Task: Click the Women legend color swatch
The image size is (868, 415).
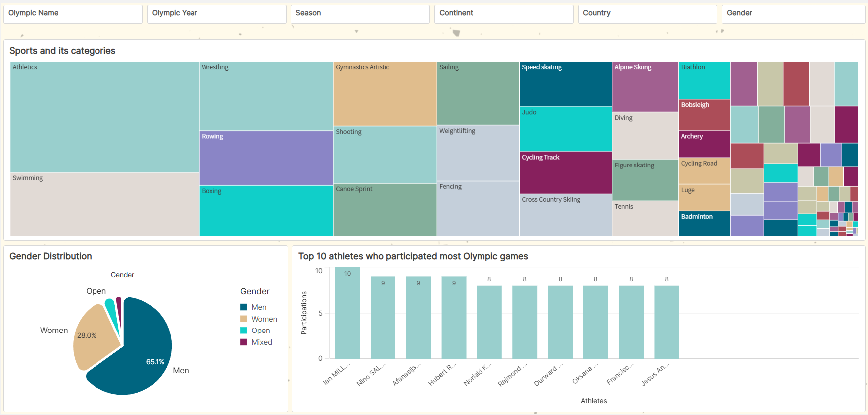Action: 244,319
